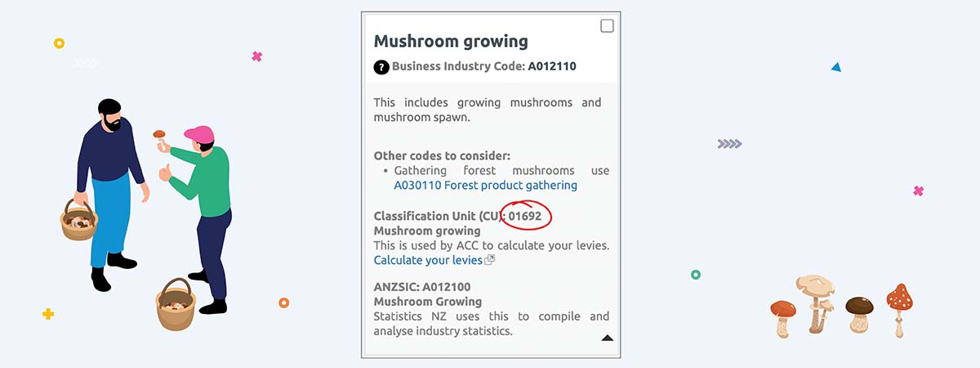Click the red white-spotted mushroom illustration
Viewport: 980px width, 368px height.
pyautogui.click(x=899, y=307)
